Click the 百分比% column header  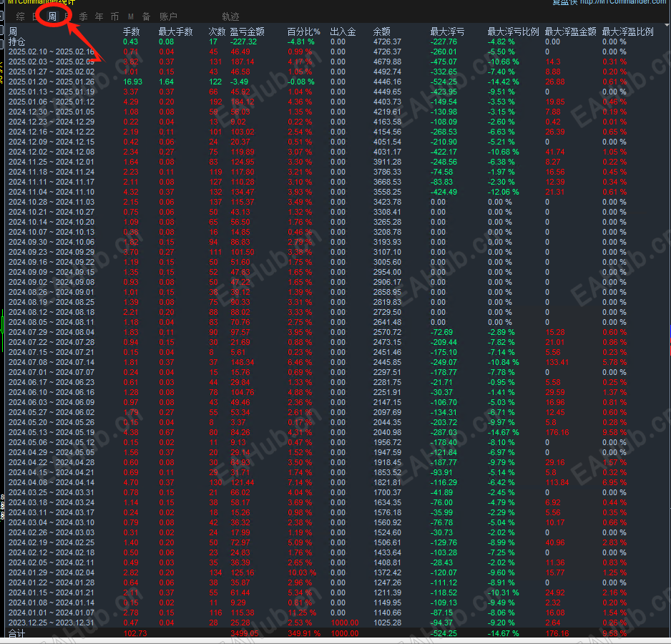(304, 31)
